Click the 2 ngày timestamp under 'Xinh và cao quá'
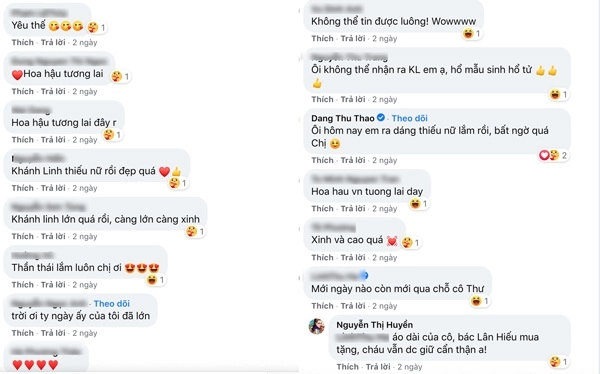600x374 pixels. [x=385, y=258]
